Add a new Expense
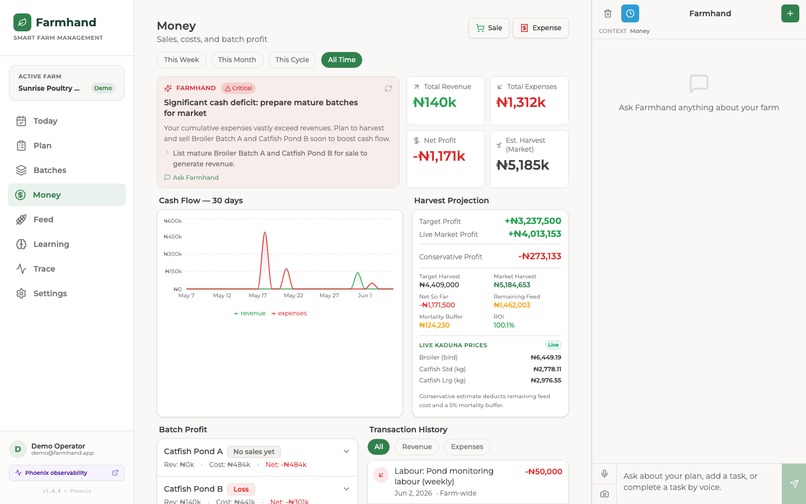 tap(541, 28)
